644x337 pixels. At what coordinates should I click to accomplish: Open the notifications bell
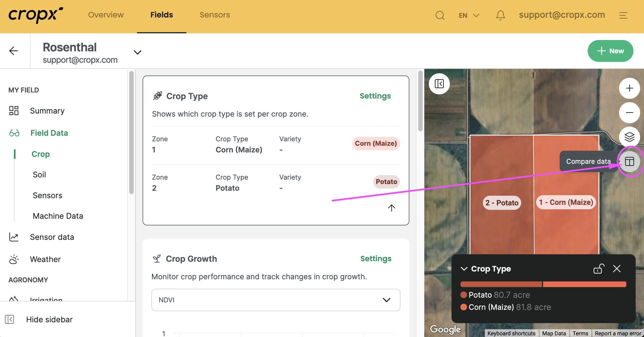500,15
